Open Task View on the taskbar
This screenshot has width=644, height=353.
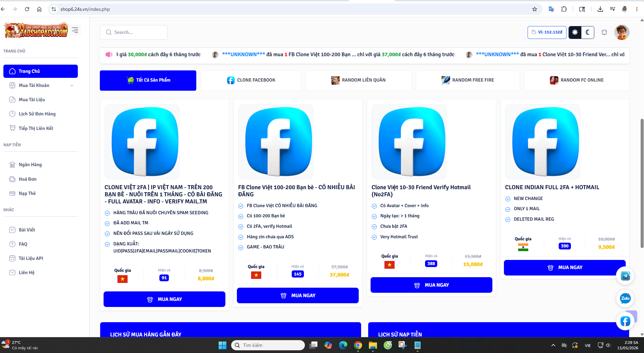click(x=313, y=345)
